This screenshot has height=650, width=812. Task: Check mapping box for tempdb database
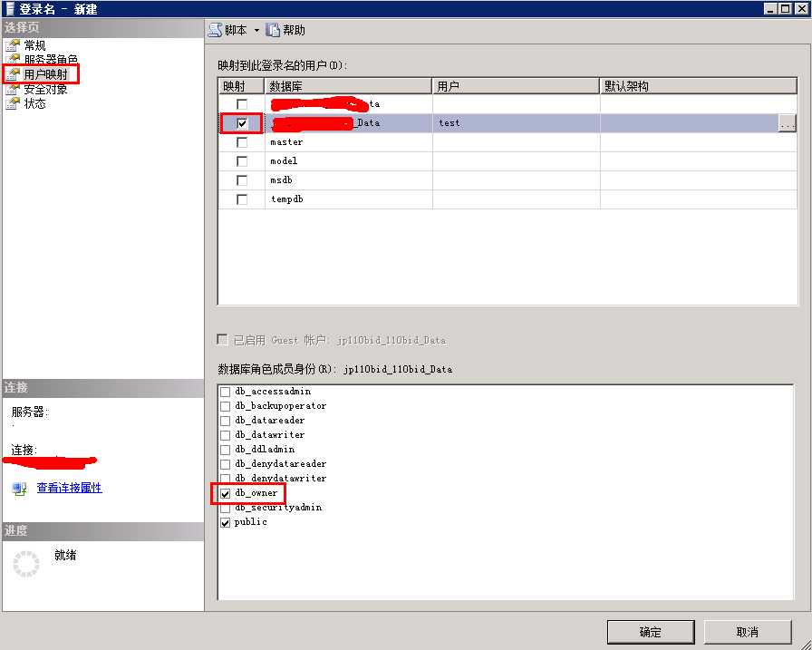[x=242, y=199]
